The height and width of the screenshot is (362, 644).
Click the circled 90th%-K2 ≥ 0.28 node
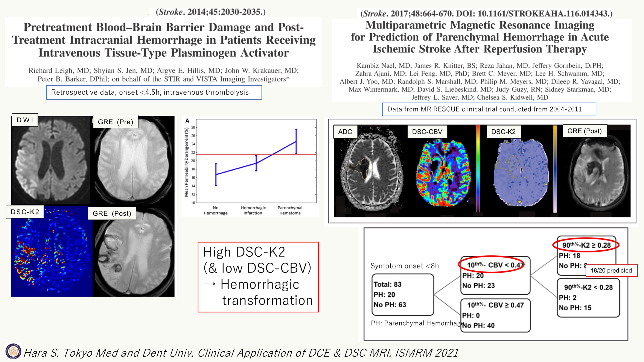[586, 245]
